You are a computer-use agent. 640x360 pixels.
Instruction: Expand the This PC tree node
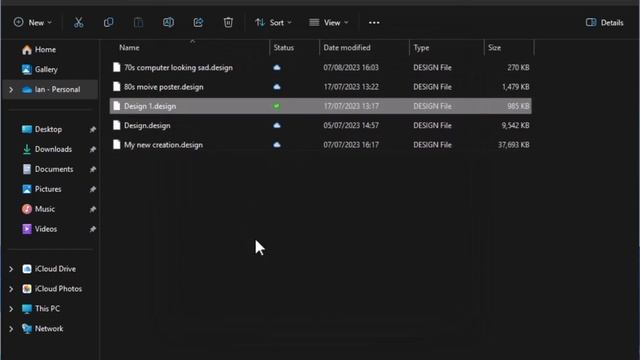click(11, 309)
